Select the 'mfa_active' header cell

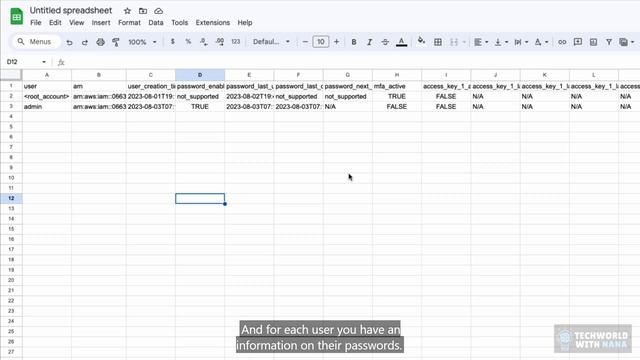(x=397, y=86)
